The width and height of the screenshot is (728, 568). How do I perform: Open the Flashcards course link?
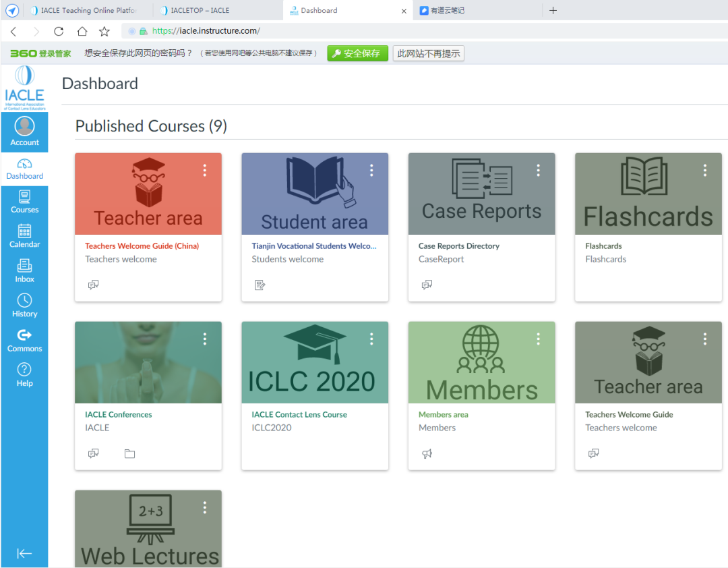click(x=603, y=246)
